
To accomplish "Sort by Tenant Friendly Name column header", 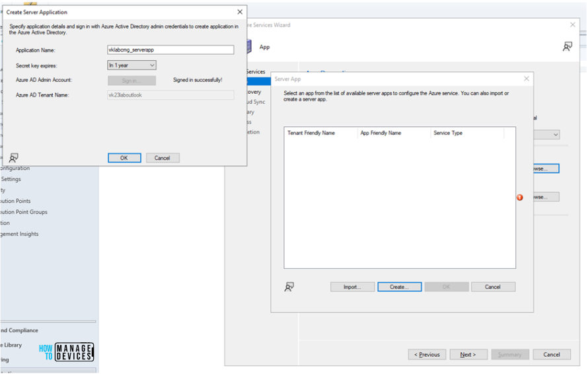I will coord(320,133).
